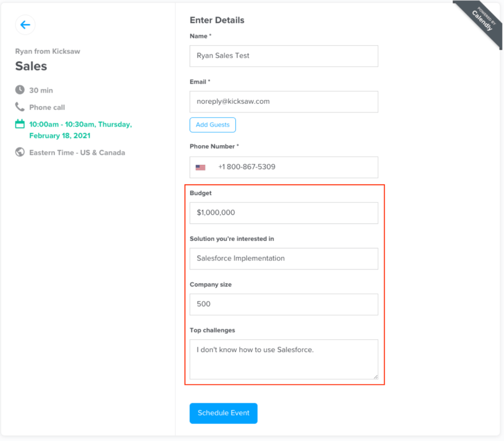
Task: Go back with the blue arrow button
Action: click(x=25, y=25)
